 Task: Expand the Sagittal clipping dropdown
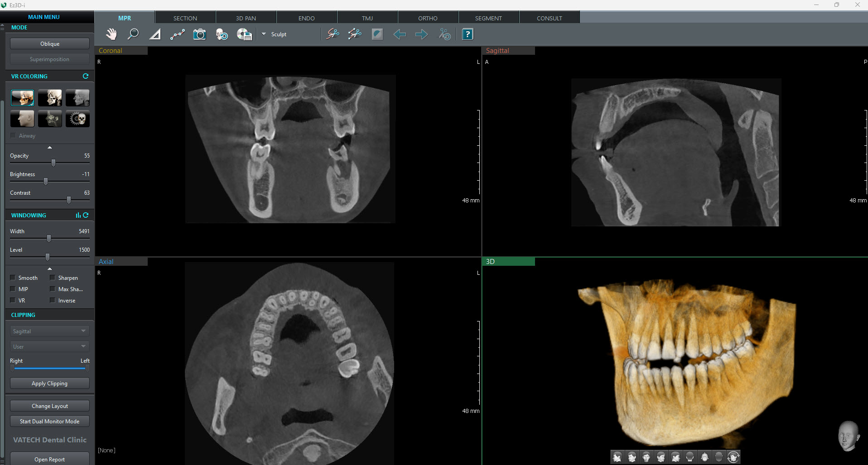pos(49,331)
